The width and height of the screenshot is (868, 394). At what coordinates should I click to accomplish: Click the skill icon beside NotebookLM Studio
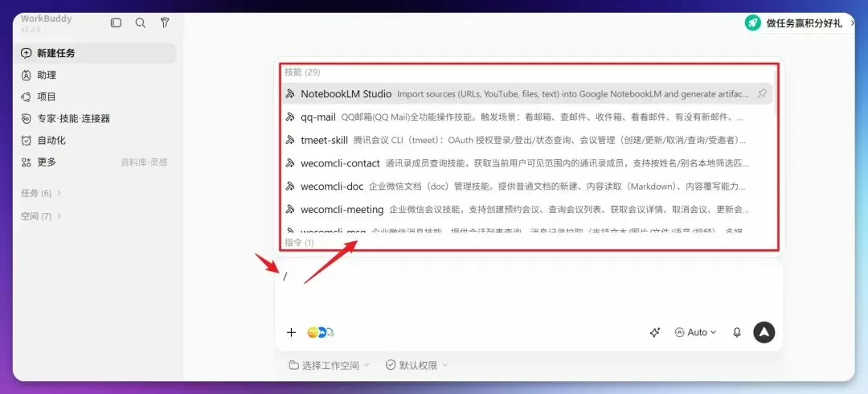pyautogui.click(x=289, y=94)
